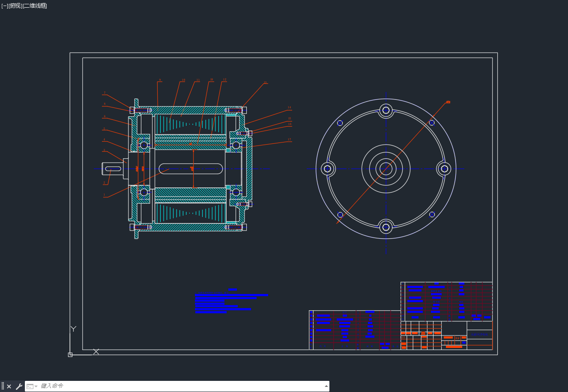Open command line customization via wrench icon
Image resolution: width=568 pixels, height=392 pixels.
[x=19, y=386]
